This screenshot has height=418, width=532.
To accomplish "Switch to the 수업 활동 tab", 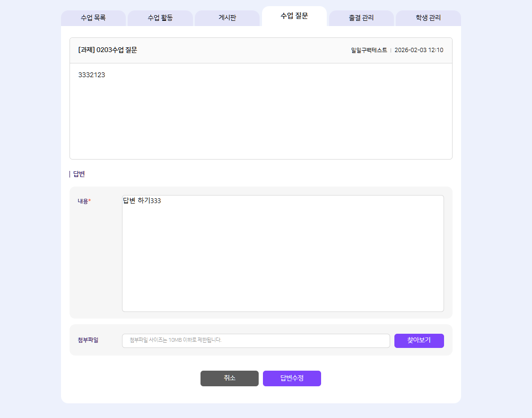I will pos(160,18).
